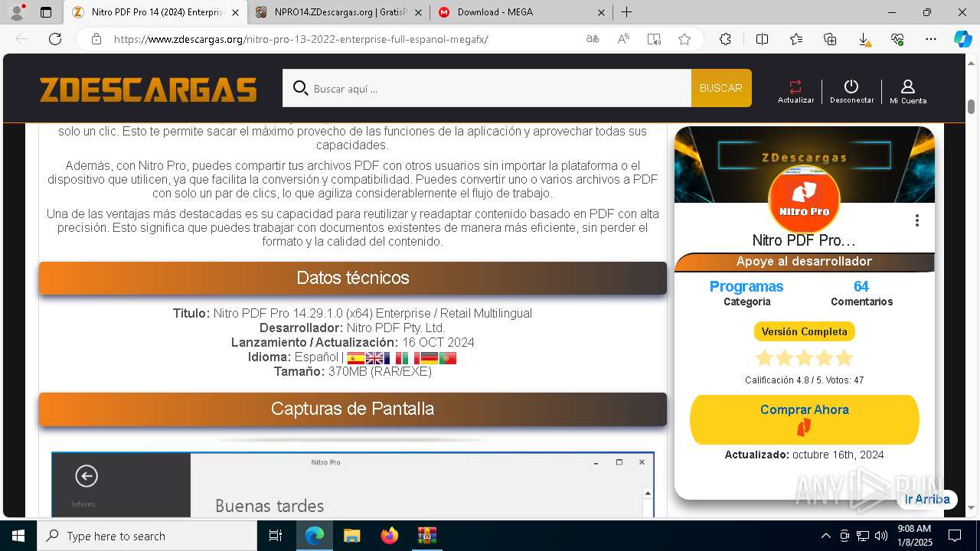Click the Comprar Ahora button

(x=804, y=419)
